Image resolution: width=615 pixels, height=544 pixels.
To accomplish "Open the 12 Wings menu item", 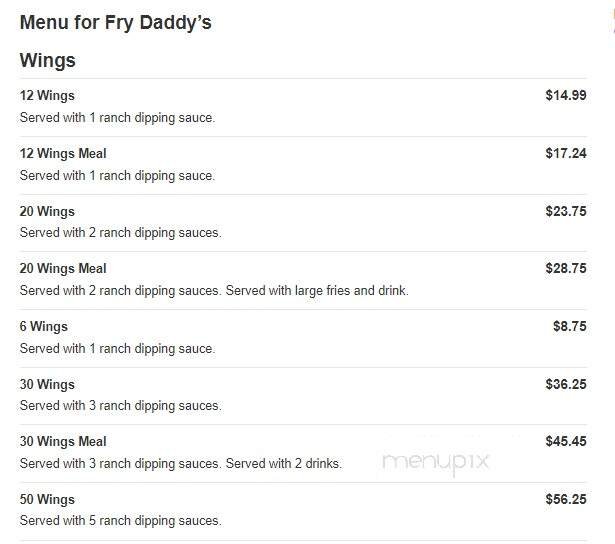I will (47, 96).
